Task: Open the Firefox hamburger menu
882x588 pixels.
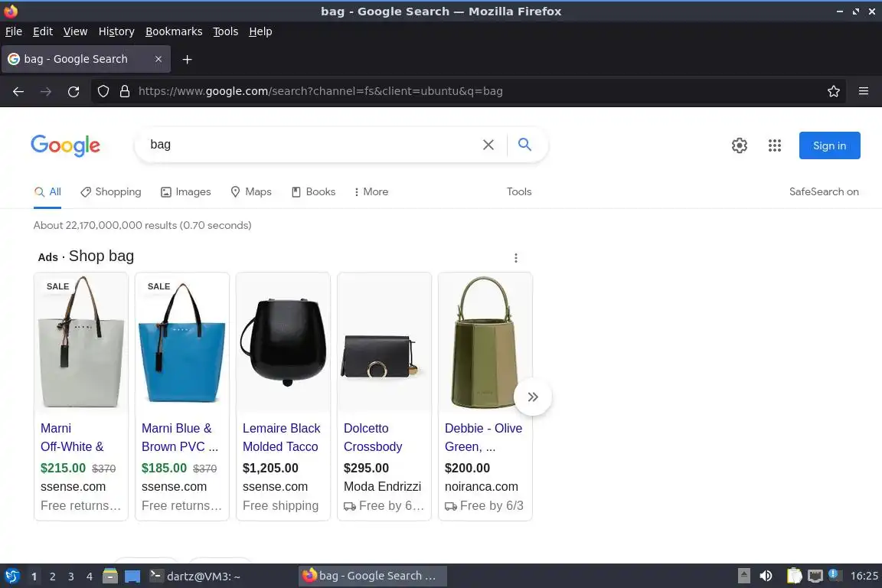Action: click(864, 91)
